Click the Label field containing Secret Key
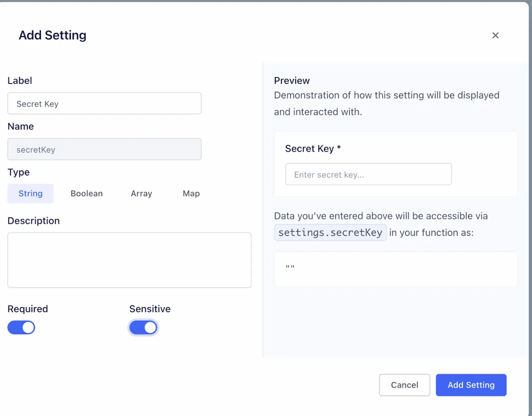 [x=105, y=103]
